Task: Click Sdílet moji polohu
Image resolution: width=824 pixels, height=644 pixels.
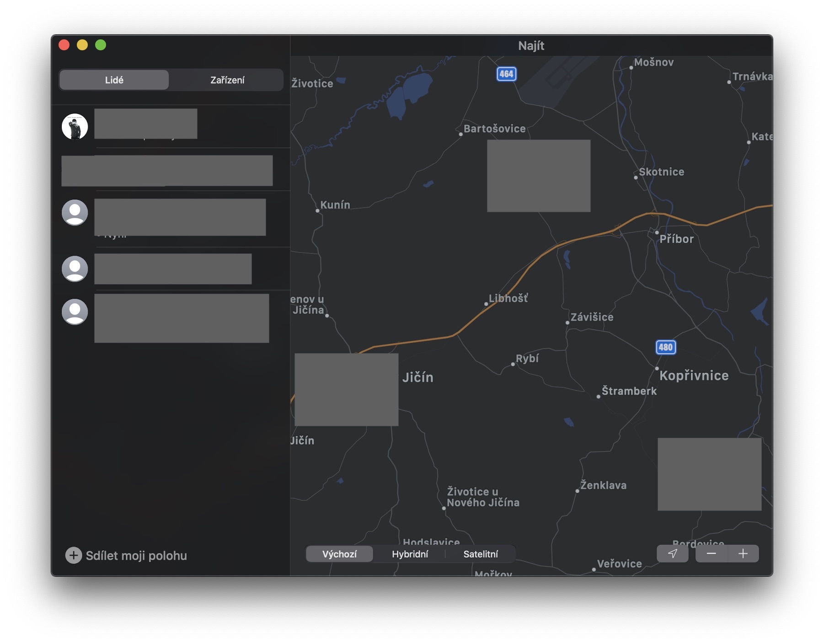Action: [x=136, y=555]
